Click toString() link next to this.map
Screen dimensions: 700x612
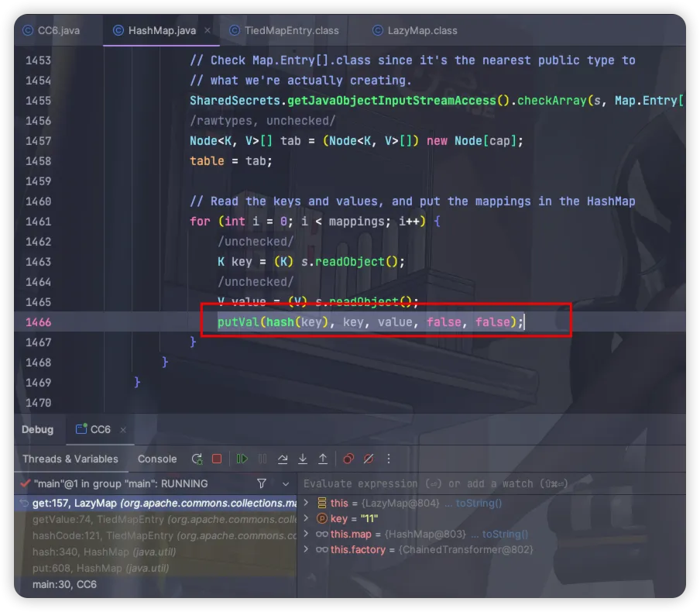pyautogui.click(x=505, y=535)
